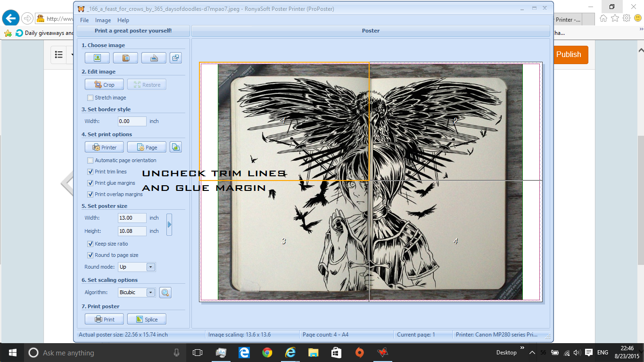Open the Help menu

tap(123, 20)
